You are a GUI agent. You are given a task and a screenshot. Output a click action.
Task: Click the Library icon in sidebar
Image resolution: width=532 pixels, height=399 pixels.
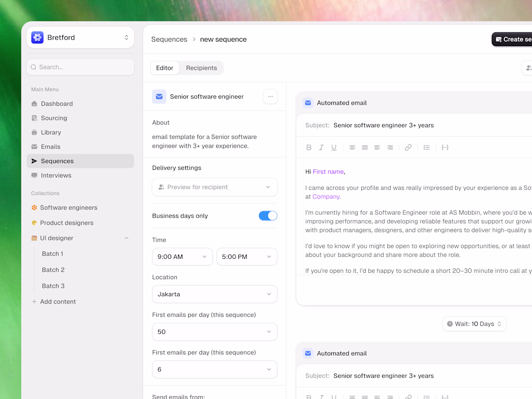point(34,133)
